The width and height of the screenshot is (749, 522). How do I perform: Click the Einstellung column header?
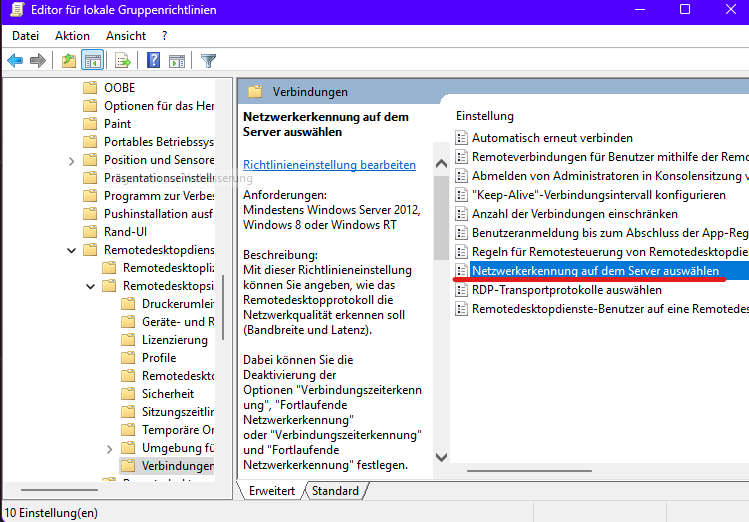[485, 116]
